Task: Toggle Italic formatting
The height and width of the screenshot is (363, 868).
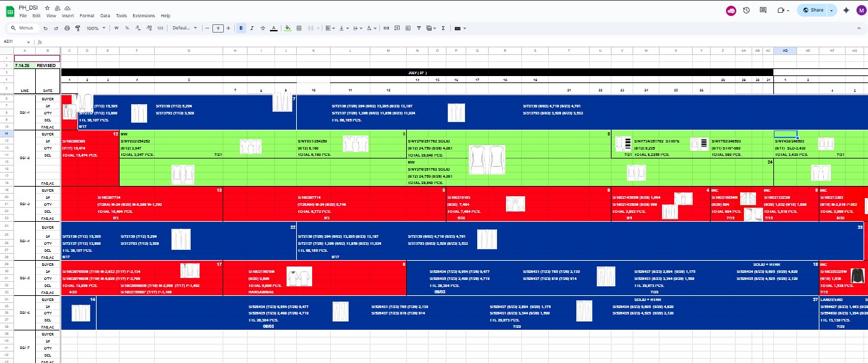Action: point(252,28)
